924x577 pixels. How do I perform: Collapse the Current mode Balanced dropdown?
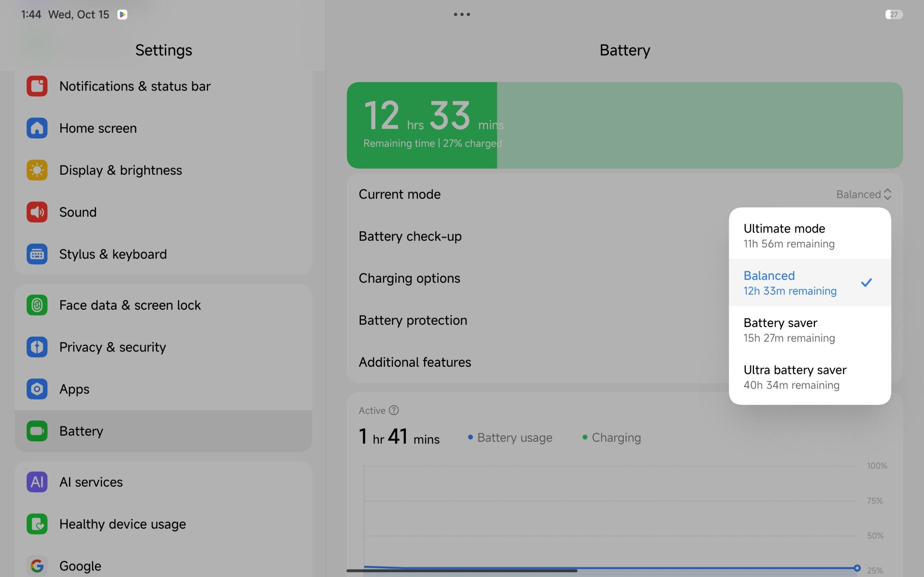[x=864, y=194]
